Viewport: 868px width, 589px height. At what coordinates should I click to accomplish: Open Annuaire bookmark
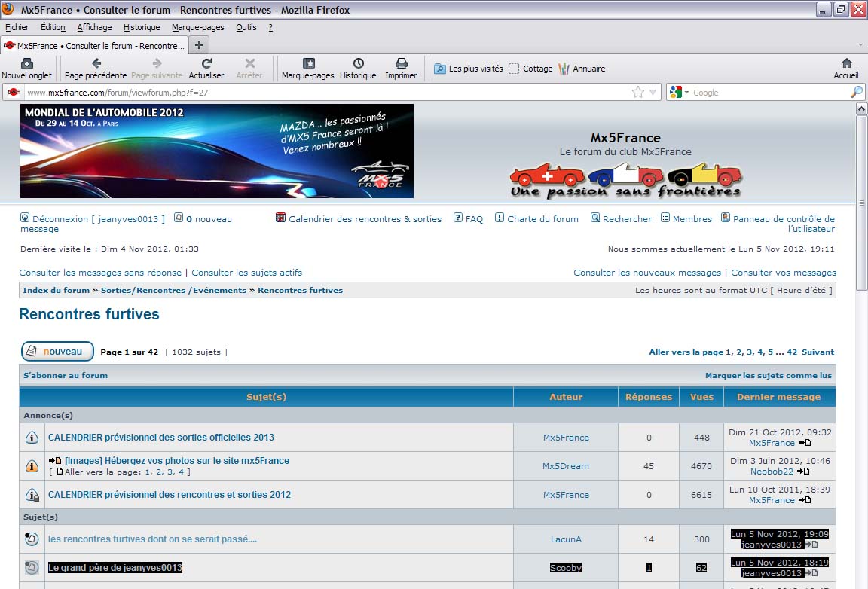pos(582,69)
